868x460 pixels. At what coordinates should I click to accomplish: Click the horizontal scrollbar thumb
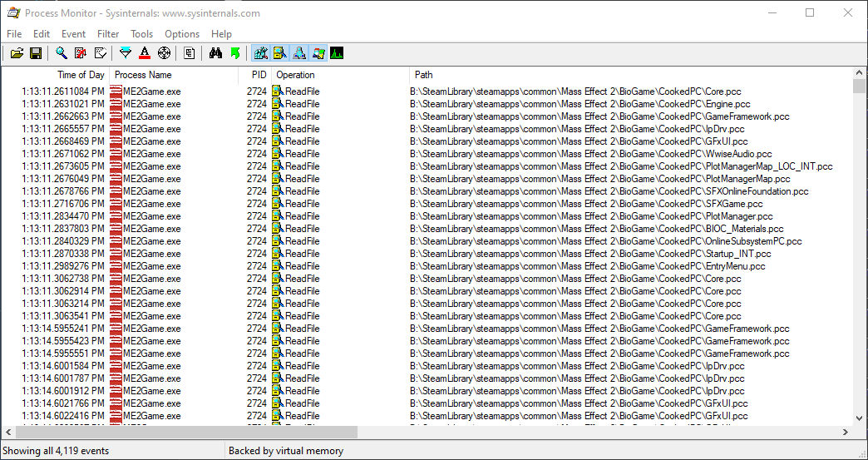tap(186, 432)
